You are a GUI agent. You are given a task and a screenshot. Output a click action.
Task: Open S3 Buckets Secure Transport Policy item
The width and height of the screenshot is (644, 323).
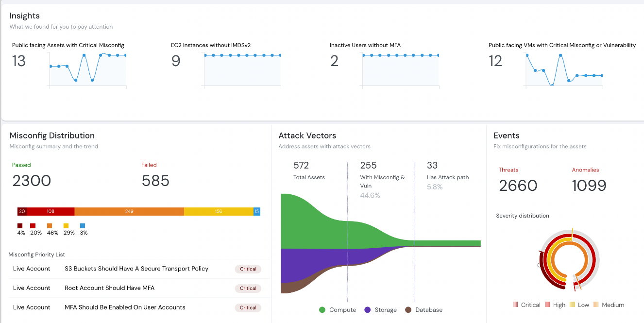click(136, 269)
